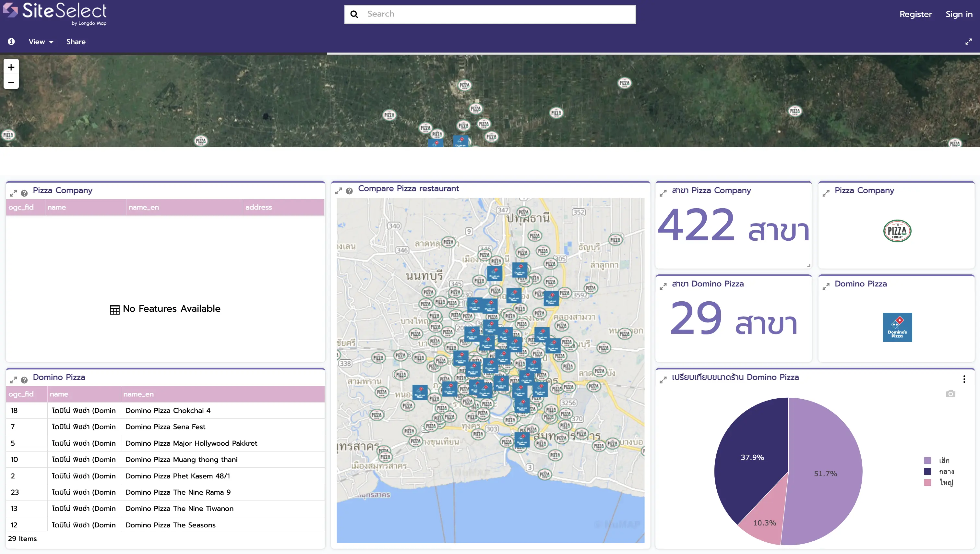Screen dimensions: 980x554
Task: Zoom out on the satellite map
Action: click(x=11, y=82)
